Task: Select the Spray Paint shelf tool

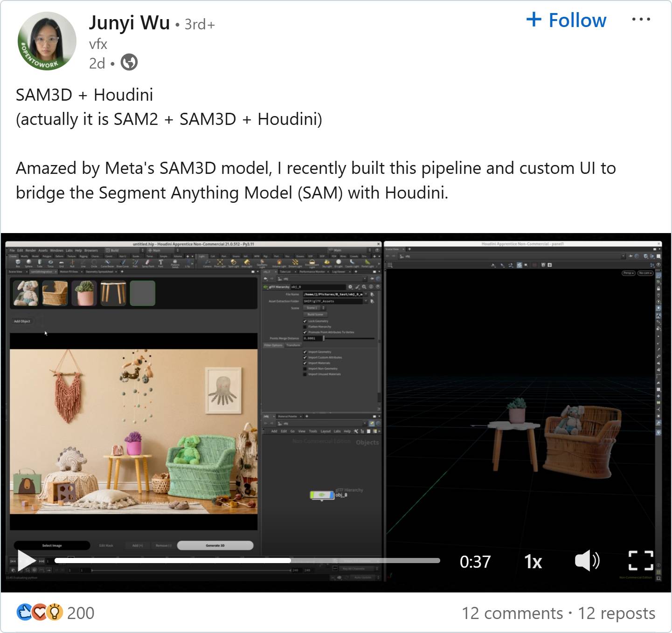Action: (148, 263)
